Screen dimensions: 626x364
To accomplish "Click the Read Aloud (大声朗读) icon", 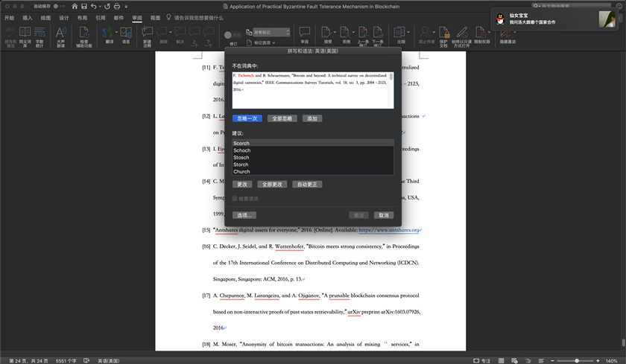I will tap(60, 36).
